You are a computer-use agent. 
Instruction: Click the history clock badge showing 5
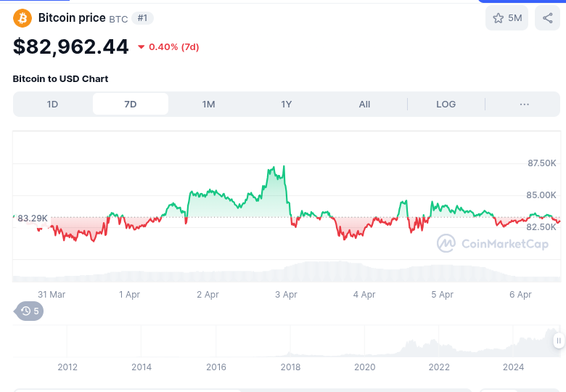29,311
